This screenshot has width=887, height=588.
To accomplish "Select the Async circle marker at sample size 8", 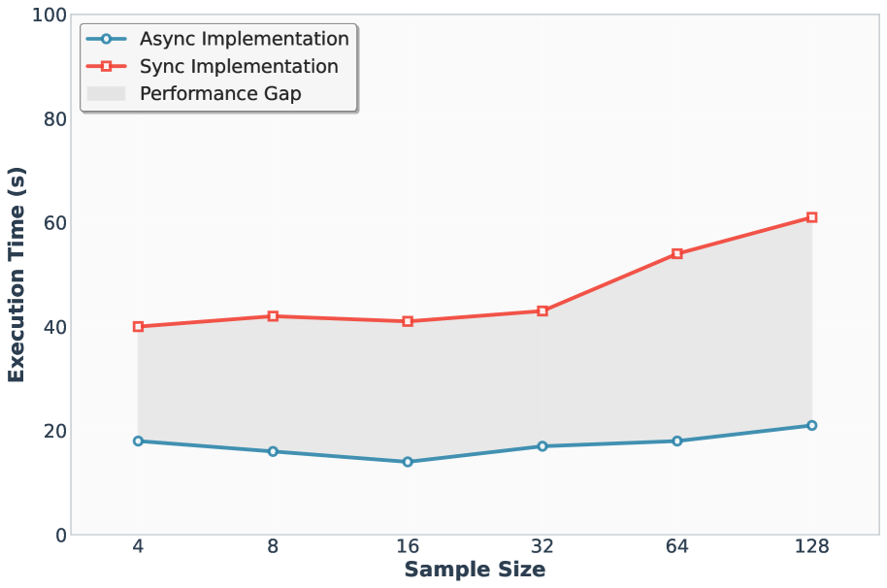I will click(x=273, y=451).
